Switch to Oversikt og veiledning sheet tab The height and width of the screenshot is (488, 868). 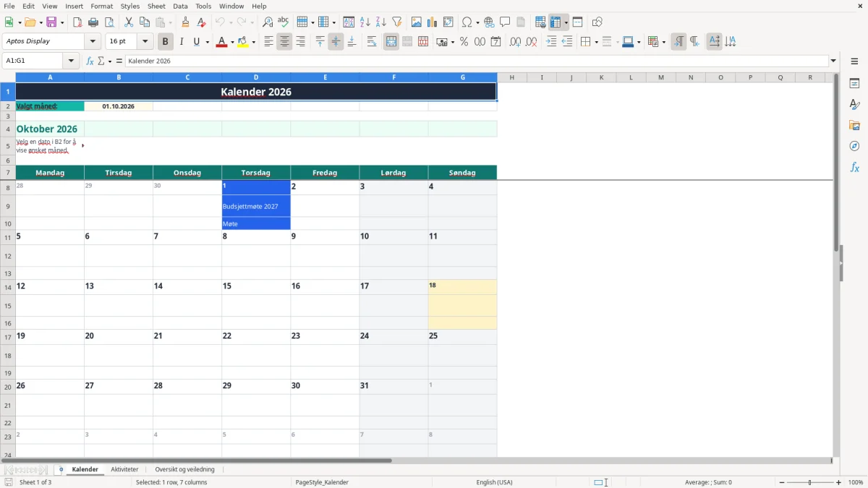184,469
